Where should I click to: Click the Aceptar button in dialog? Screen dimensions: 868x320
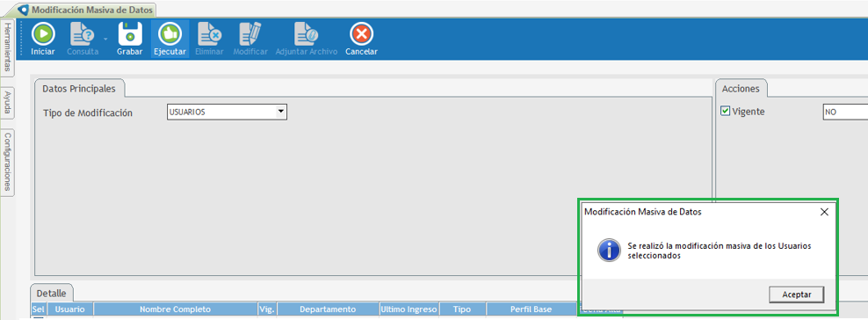click(797, 295)
